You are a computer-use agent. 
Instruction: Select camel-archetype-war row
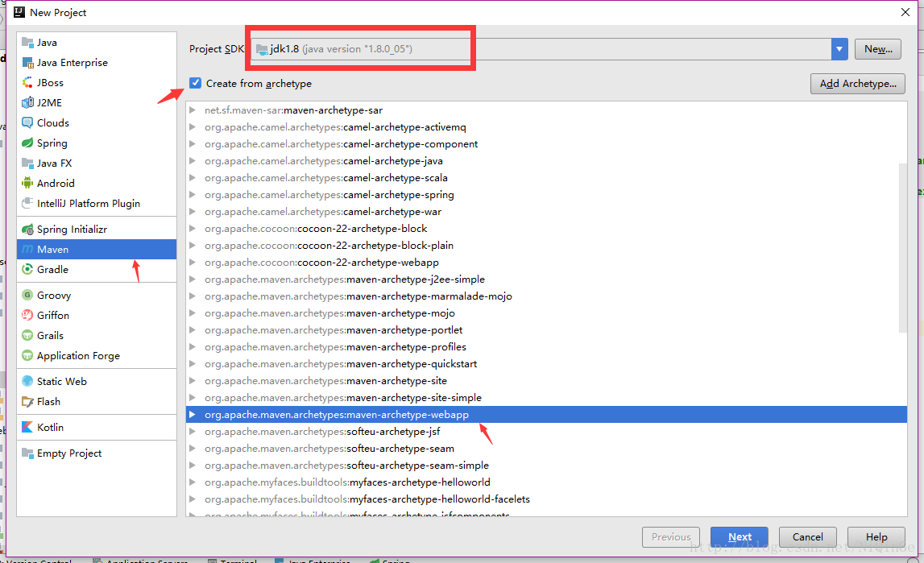pos(546,211)
